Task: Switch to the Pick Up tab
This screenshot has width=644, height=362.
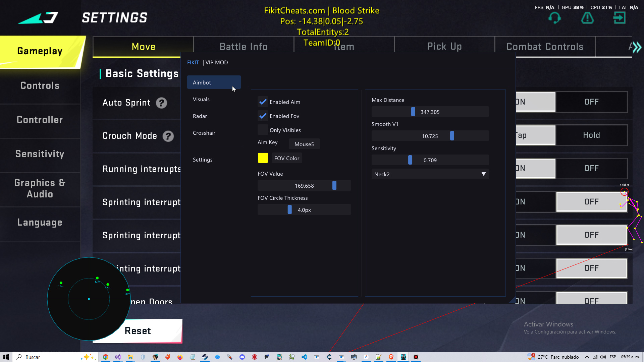Action: click(x=444, y=47)
